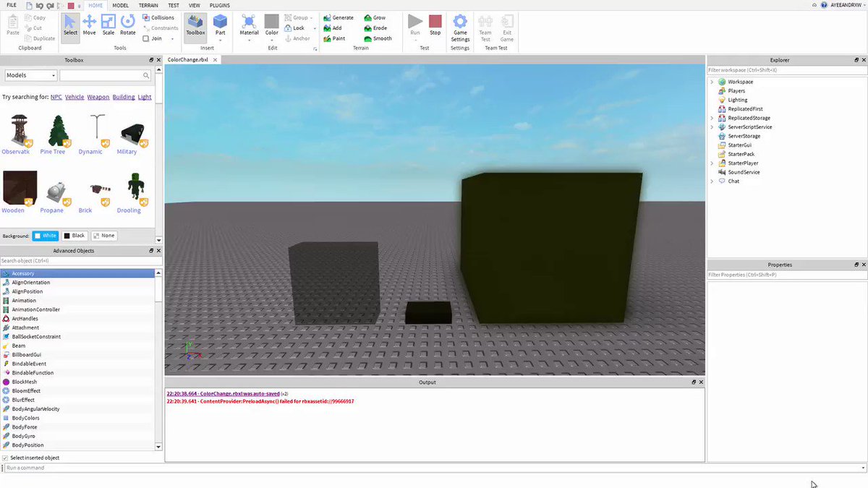Expand ReplicatedStorage in Explorer
Screen dimensions: 868x488
712,118
